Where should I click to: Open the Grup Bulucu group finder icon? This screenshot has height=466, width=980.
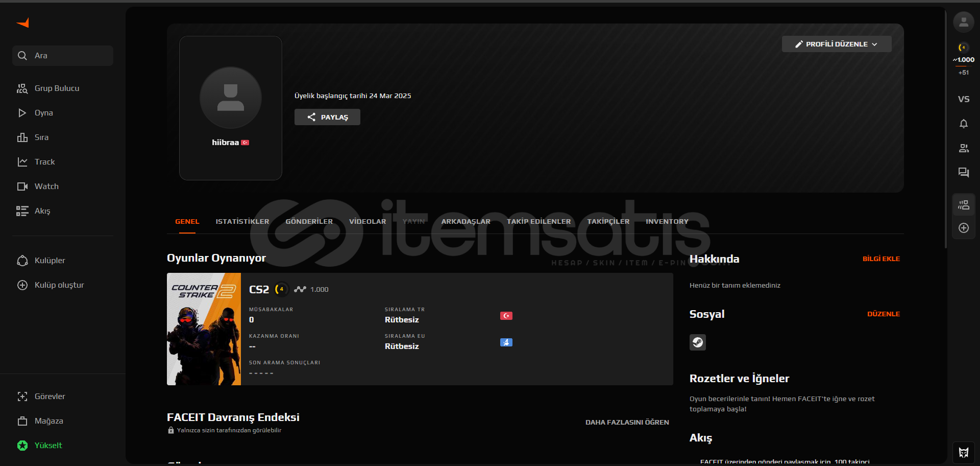coord(22,88)
